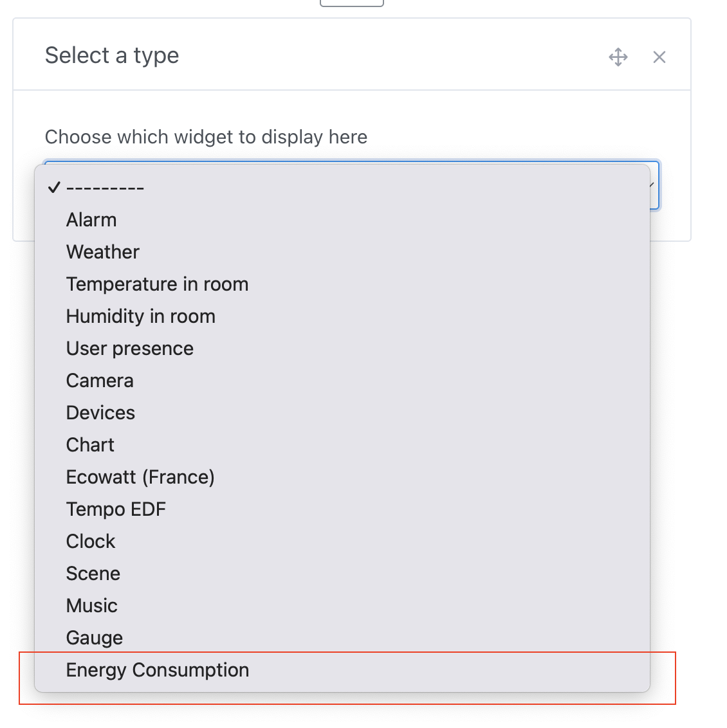
Task: Select the Chart widget type
Action: pos(90,444)
